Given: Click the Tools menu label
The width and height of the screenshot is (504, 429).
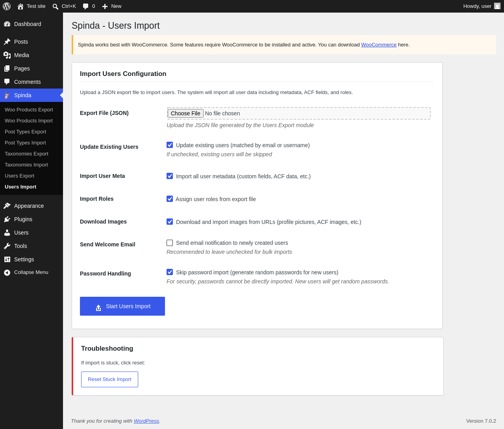Looking at the screenshot, I should [x=20, y=246].
